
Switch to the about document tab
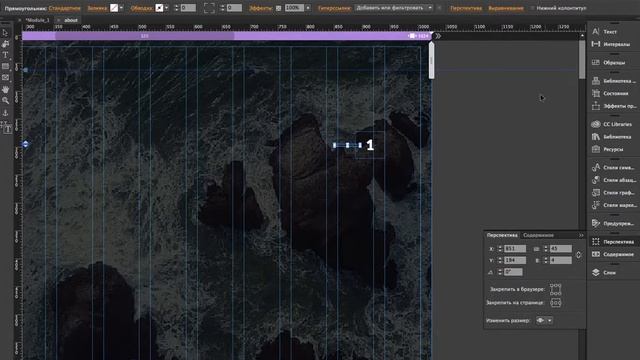coord(71,20)
